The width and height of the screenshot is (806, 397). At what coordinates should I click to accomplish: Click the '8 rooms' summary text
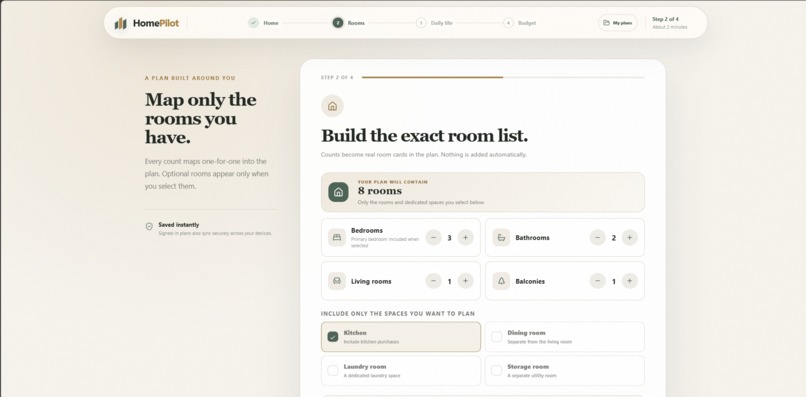tap(380, 191)
